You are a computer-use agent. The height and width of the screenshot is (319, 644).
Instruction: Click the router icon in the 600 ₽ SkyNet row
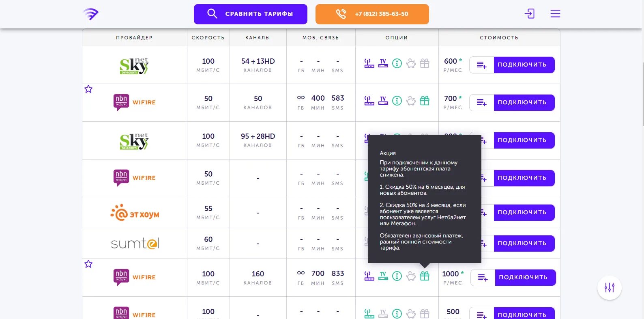(x=369, y=63)
